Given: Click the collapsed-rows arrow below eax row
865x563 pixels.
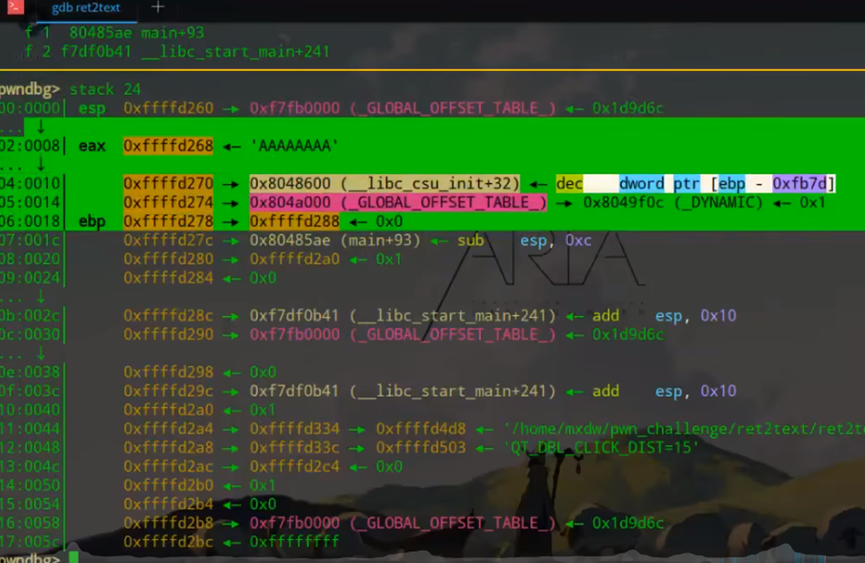Looking at the screenshot, I should (40, 165).
